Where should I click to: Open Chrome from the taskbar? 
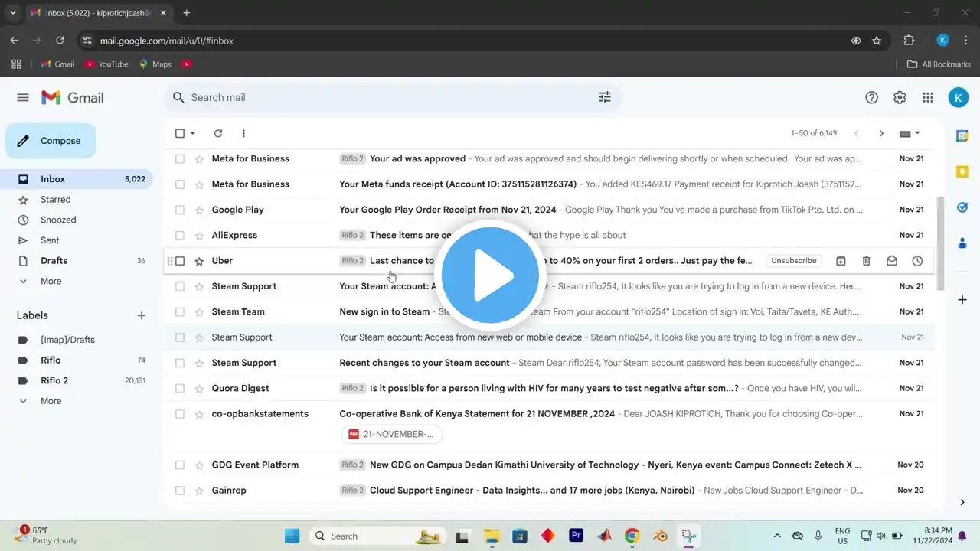[x=632, y=536]
